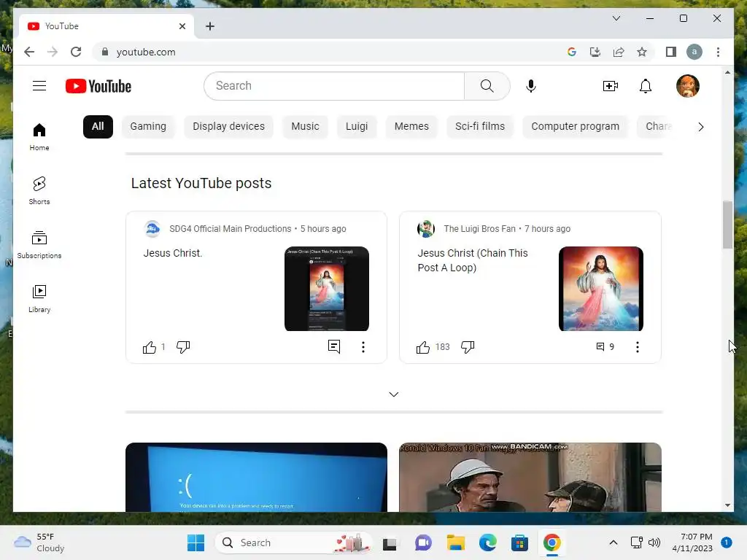The width and height of the screenshot is (747, 560).
Task: Open more options on Luigi Bros Fan post
Action: coord(638,346)
